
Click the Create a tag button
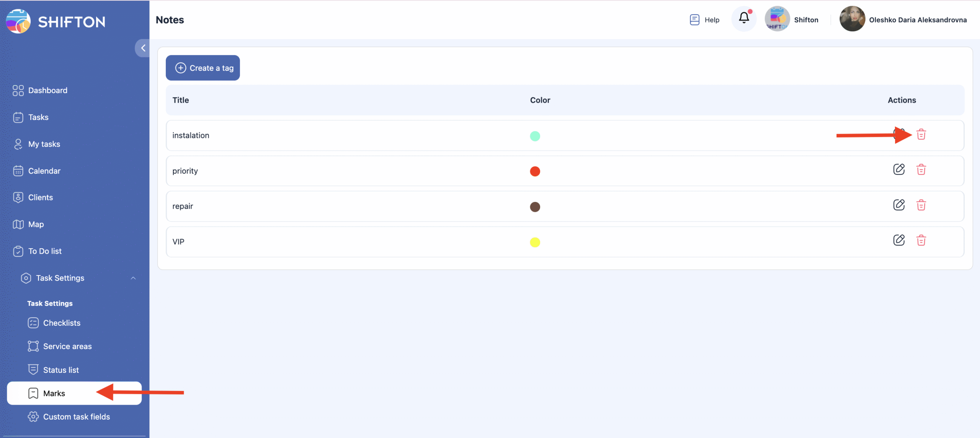click(203, 68)
